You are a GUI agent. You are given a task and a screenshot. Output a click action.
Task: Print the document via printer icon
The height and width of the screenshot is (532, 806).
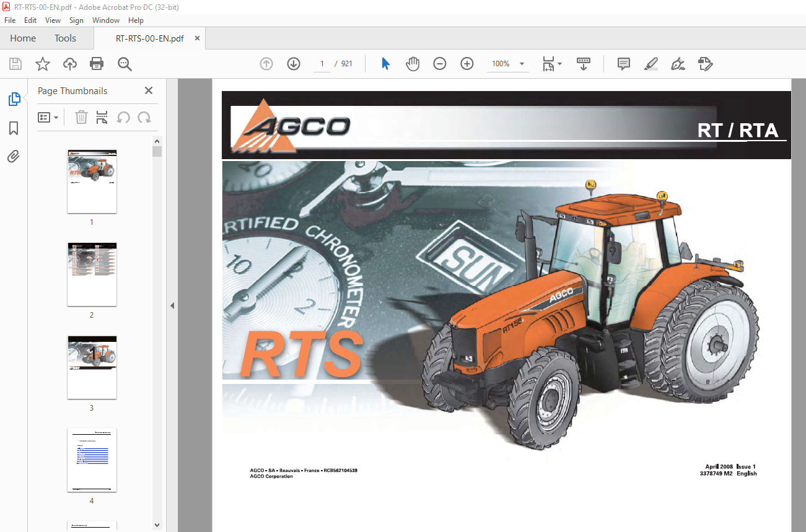[97, 64]
